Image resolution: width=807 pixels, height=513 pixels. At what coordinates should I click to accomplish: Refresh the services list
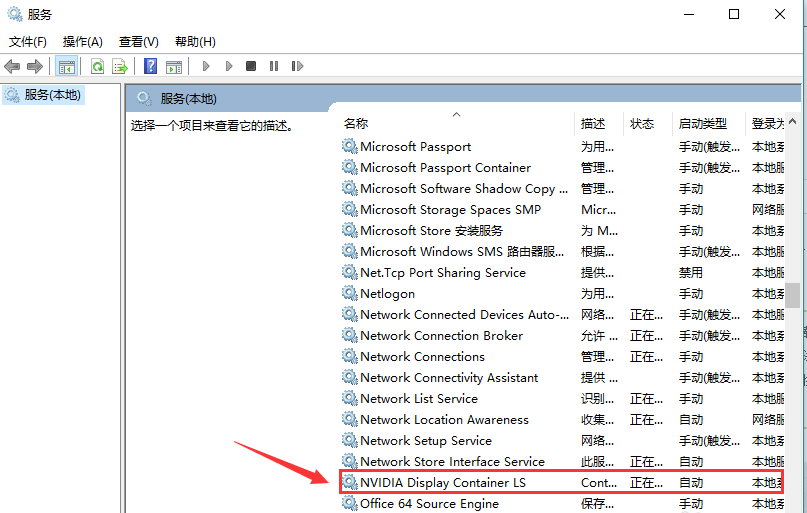tap(97, 66)
